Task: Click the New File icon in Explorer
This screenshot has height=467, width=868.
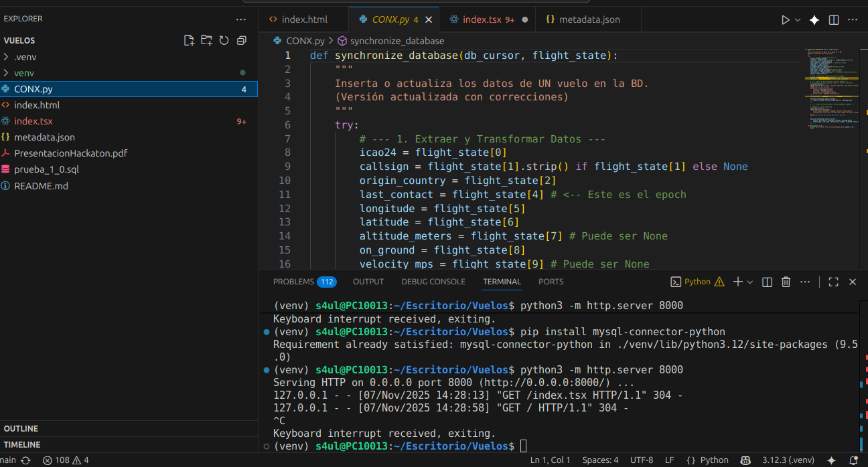Action: click(189, 41)
